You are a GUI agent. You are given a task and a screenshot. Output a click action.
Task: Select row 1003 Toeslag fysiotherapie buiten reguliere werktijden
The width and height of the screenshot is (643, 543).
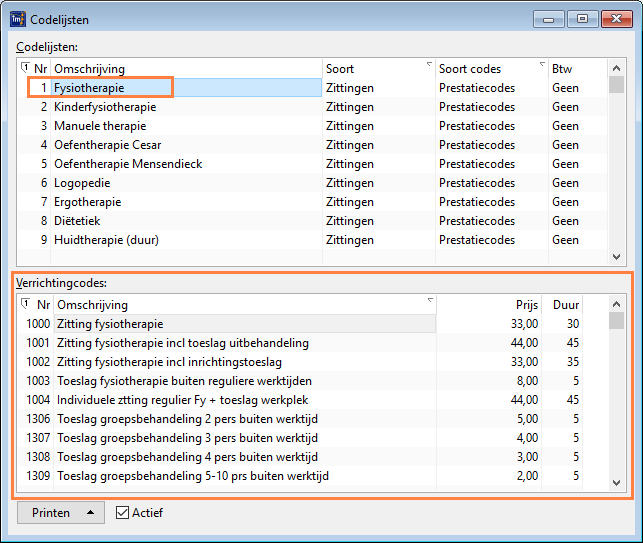coord(185,381)
